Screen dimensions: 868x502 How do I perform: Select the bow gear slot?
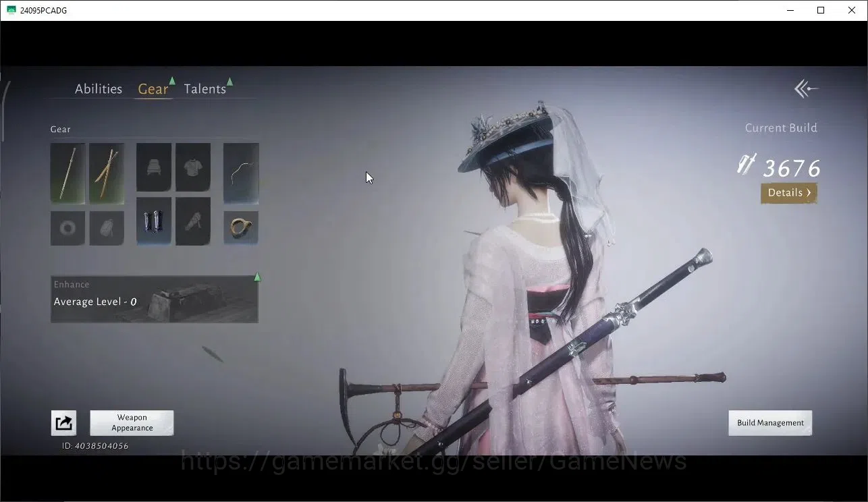[241, 173]
